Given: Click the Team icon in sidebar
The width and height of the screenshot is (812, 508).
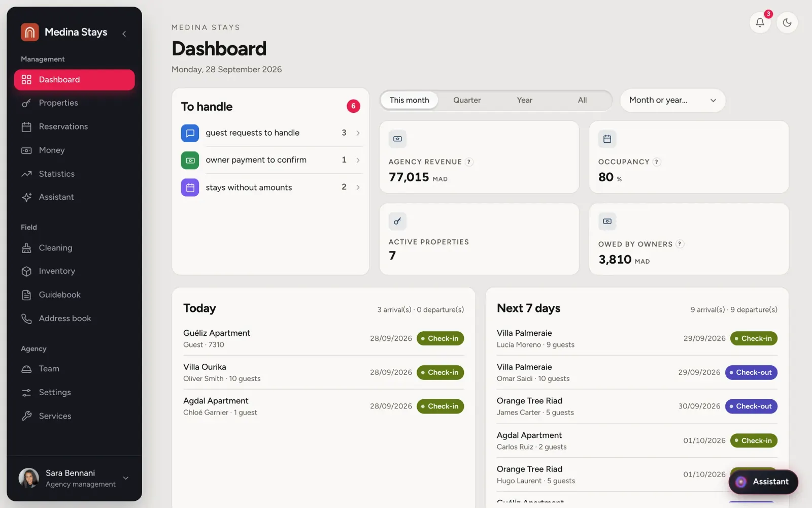Looking at the screenshot, I should pos(26,369).
